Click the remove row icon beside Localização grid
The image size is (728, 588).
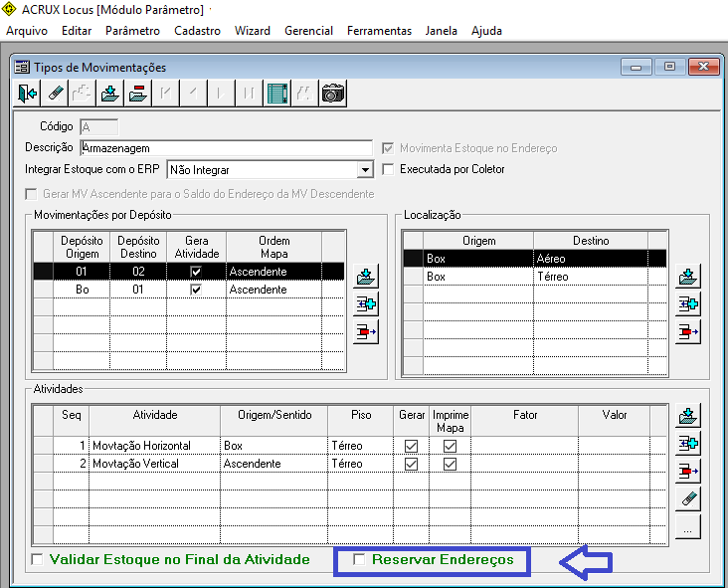click(688, 331)
